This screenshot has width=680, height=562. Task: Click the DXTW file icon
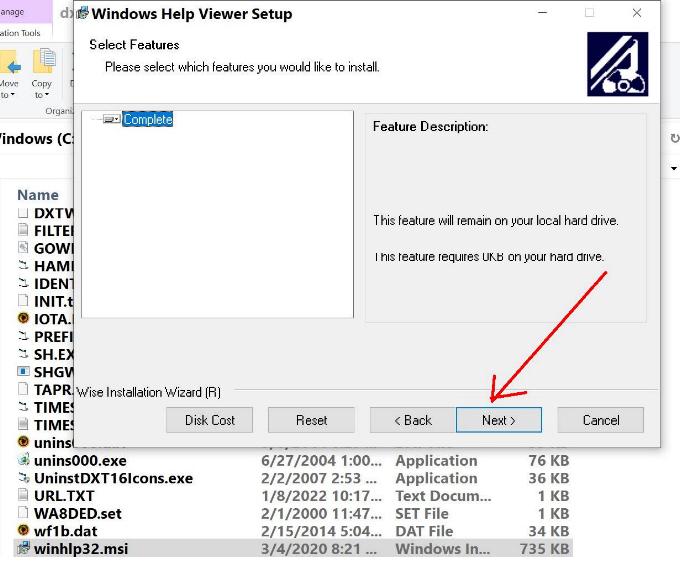tap(23, 212)
